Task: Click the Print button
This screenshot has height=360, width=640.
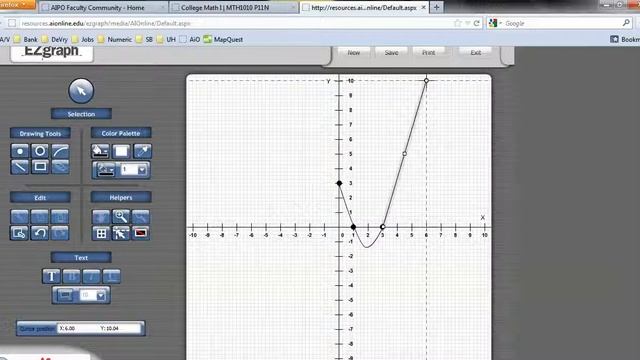Action: pyautogui.click(x=428, y=53)
